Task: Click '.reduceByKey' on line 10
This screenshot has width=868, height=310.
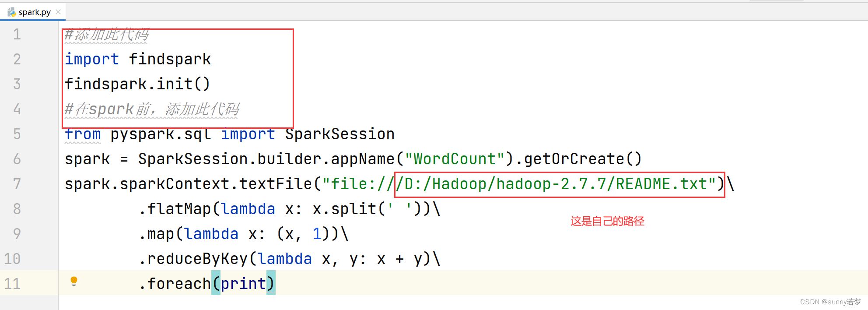Action: 193,259
